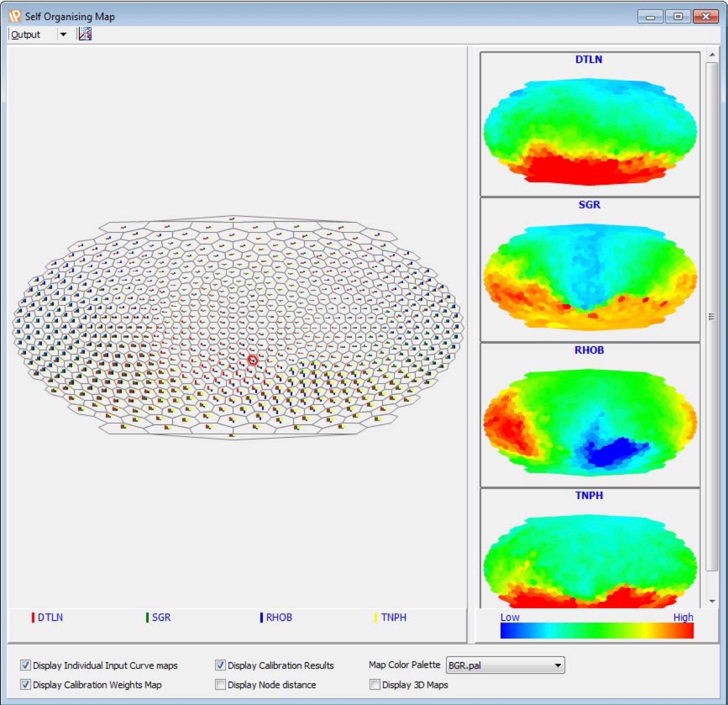The height and width of the screenshot is (705, 728).
Task: Enable Display 3D Maps
Action: pos(375,685)
